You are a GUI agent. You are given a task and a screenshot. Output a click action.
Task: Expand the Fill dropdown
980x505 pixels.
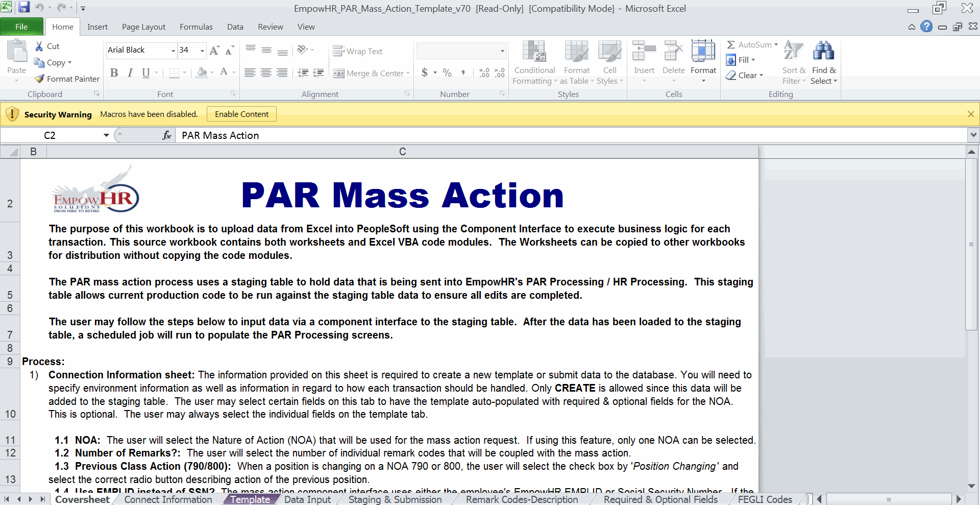pos(753,60)
